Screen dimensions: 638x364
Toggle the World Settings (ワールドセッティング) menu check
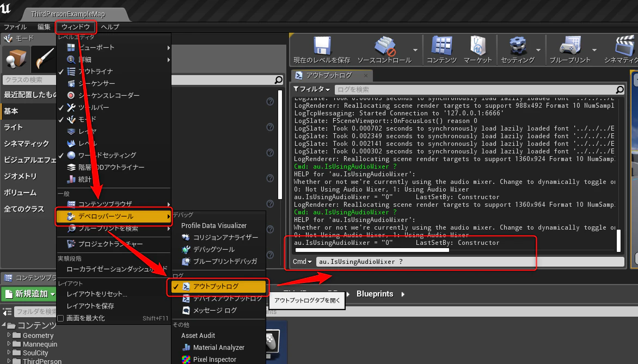pos(61,155)
